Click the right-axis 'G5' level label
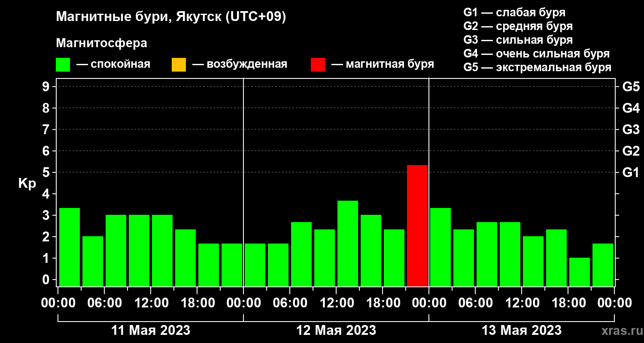644x343 pixels. click(631, 87)
